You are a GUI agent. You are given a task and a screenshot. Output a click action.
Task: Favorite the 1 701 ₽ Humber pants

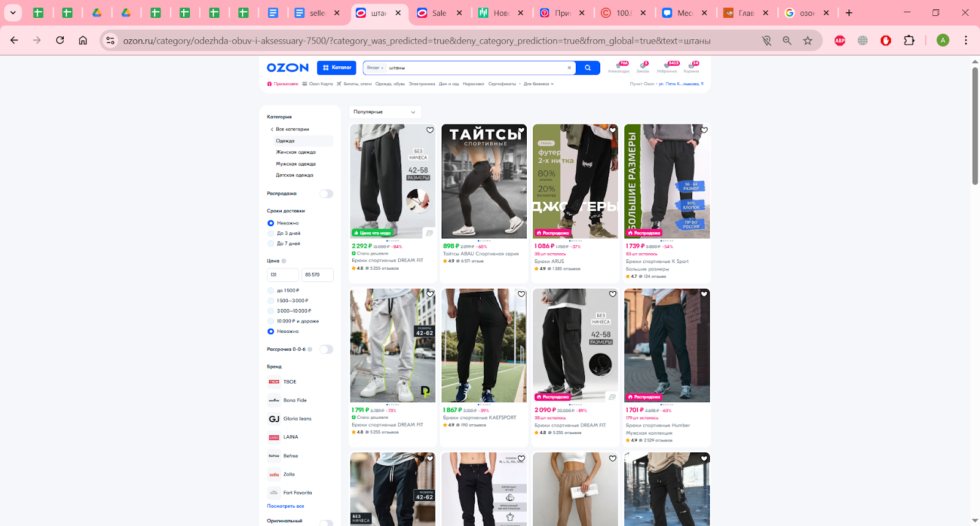(x=704, y=294)
